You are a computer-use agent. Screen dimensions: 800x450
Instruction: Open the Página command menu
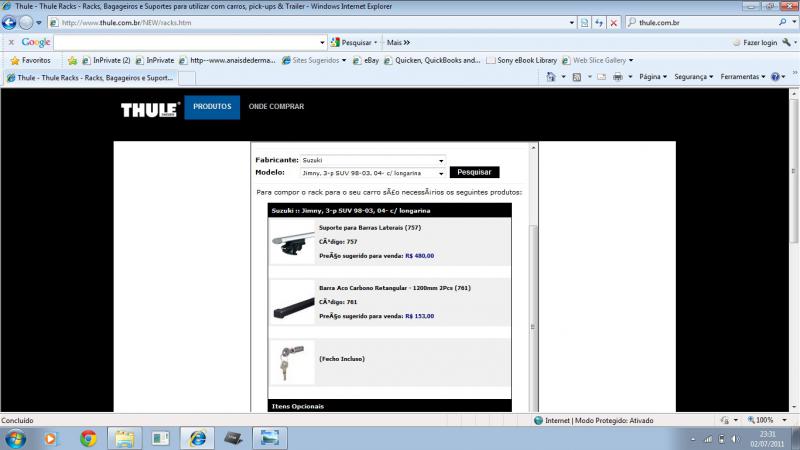pos(653,77)
